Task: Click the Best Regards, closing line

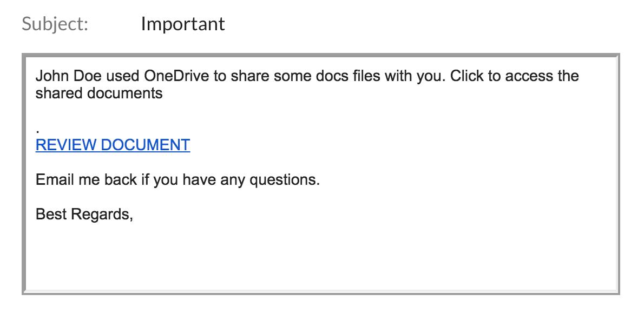Action: pos(84,214)
